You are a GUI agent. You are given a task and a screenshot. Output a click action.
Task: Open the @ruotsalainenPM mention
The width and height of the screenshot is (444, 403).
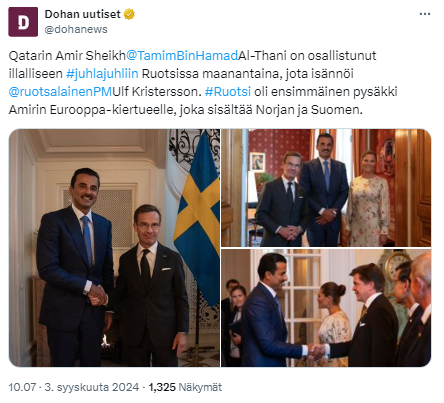(x=61, y=92)
